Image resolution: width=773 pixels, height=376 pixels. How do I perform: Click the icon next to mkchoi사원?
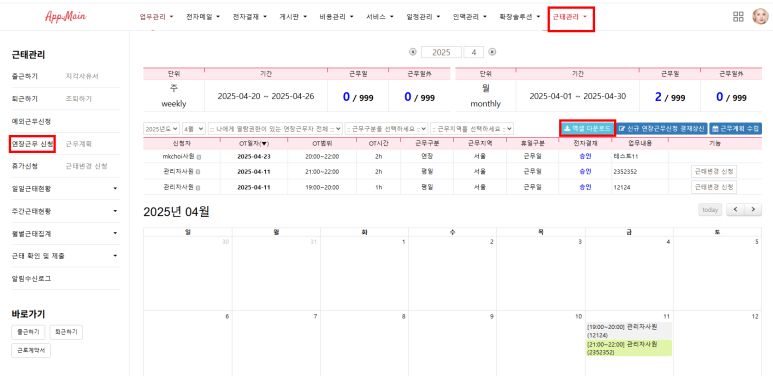pos(199,156)
